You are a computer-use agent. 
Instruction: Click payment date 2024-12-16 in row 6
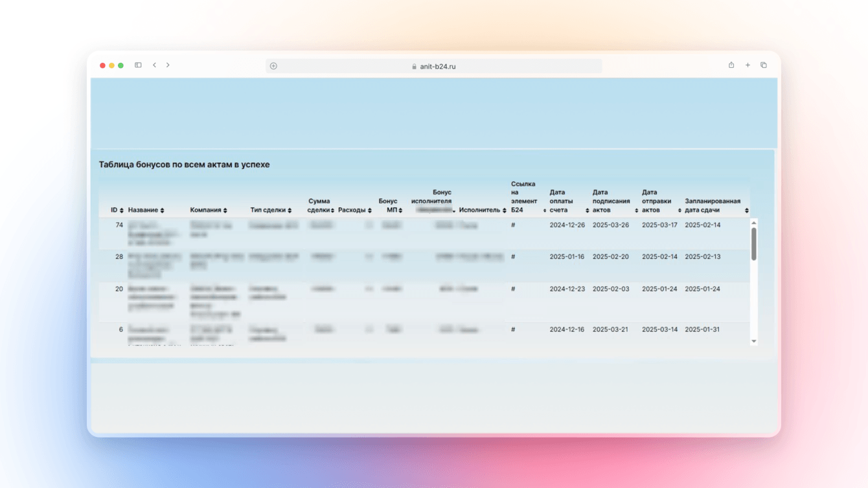coord(567,330)
